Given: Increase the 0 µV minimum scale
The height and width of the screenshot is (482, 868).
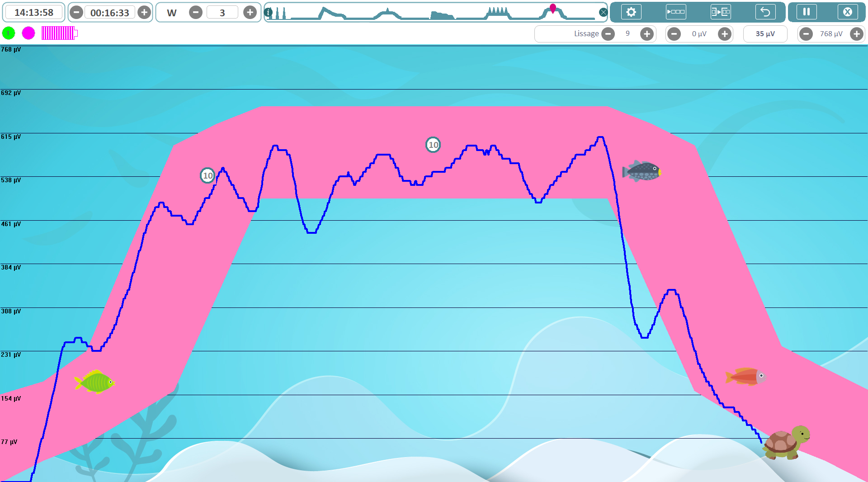Looking at the screenshot, I should 725,34.
